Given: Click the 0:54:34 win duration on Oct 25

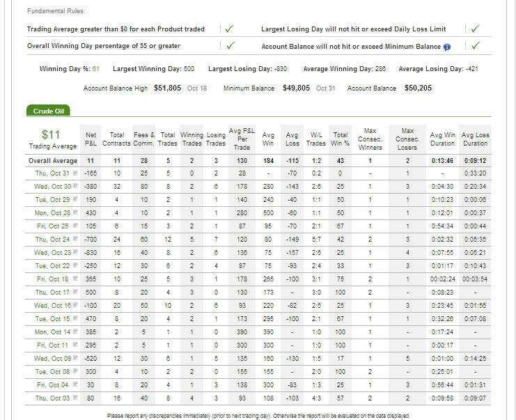Looking at the screenshot, I should click(442, 226).
